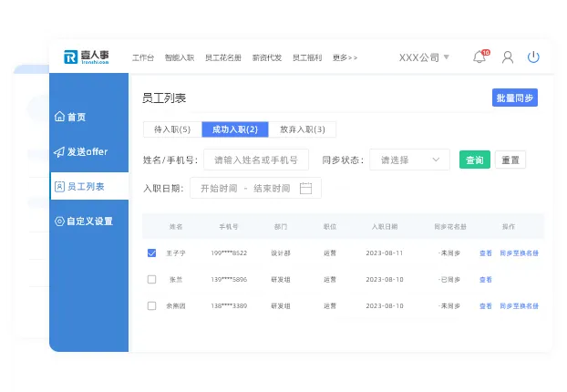The width and height of the screenshot is (567, 392).
Task: Select 员工列表 in the sidebar
Action: pyautogui.click(x=89, y=186)
